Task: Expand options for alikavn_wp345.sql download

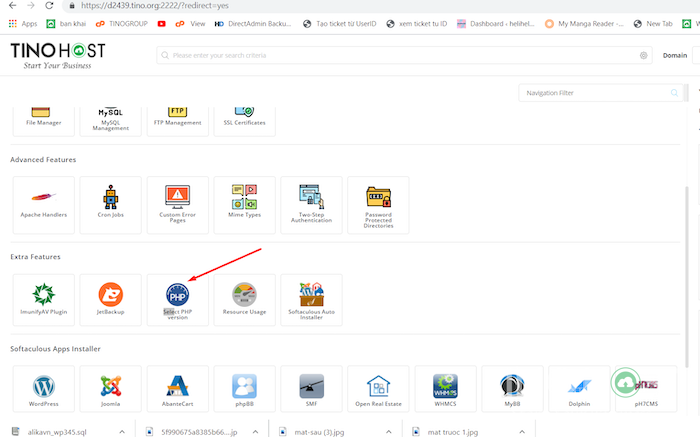Action: coord(122,432)
